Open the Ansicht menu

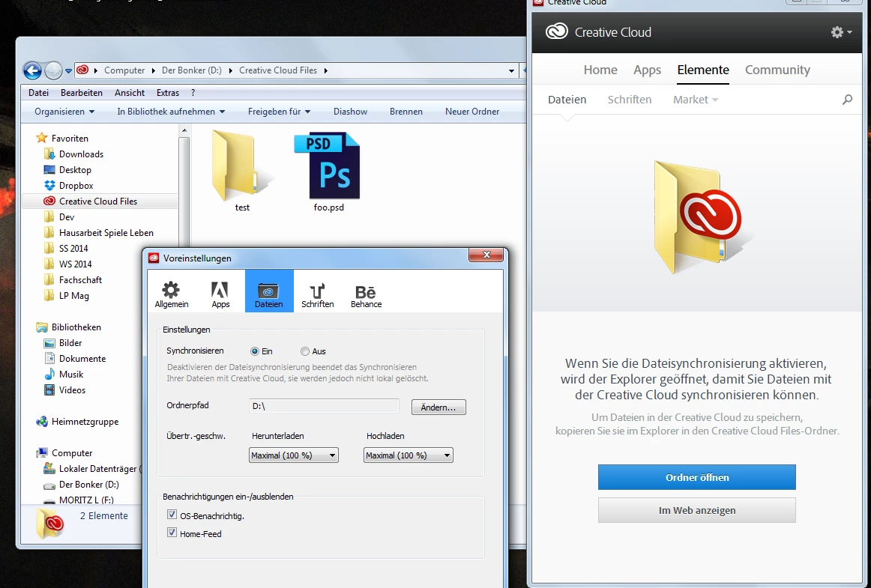coord(130,93)
